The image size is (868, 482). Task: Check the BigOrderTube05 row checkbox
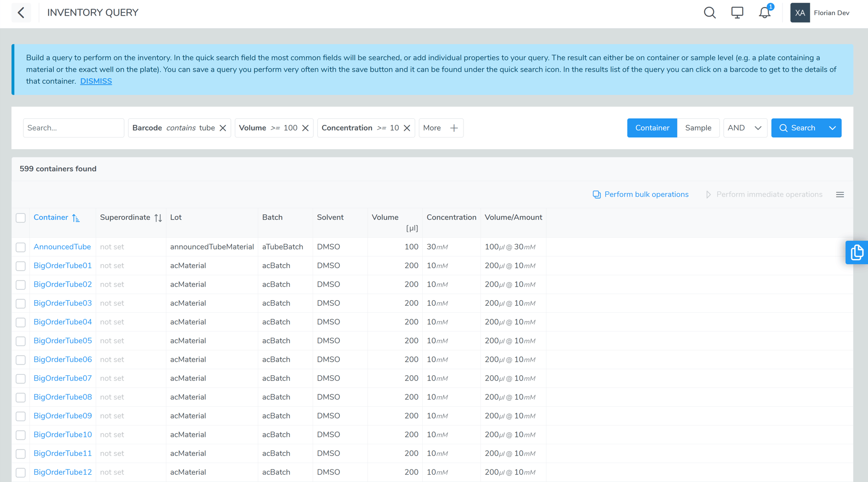click(x=20, y=341)
